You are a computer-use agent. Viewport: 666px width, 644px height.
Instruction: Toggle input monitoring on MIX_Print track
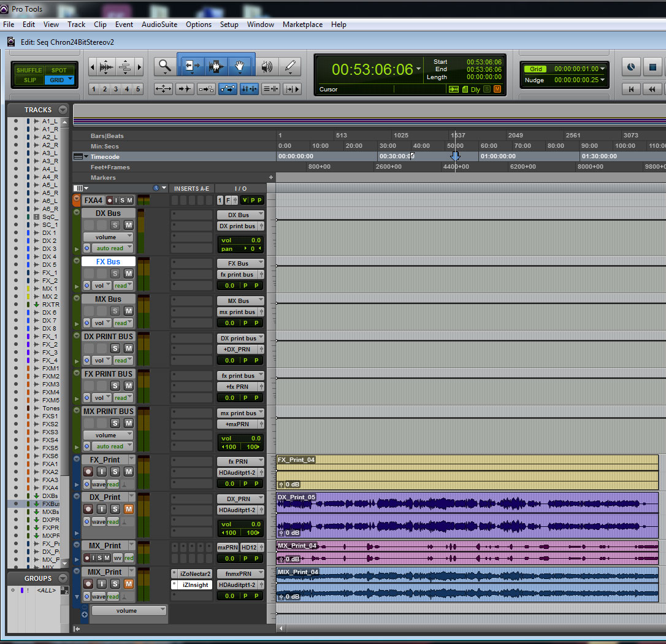(102, 584)
